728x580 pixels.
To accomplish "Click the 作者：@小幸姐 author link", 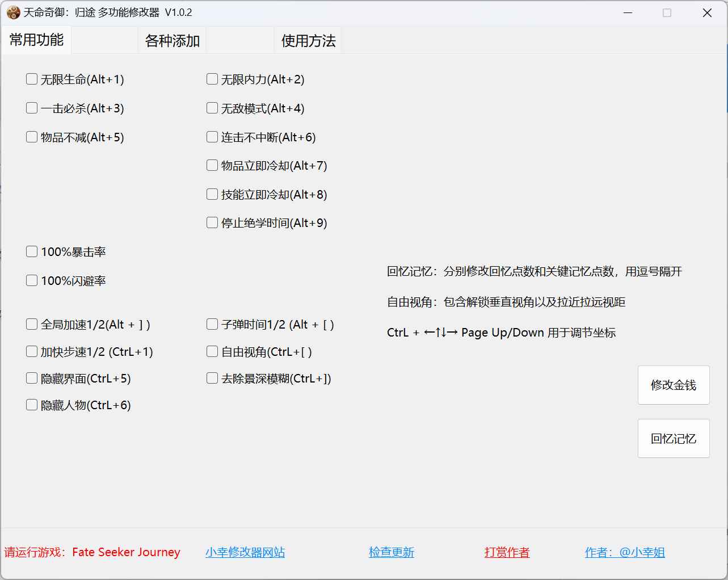I will tap(625, 552).
